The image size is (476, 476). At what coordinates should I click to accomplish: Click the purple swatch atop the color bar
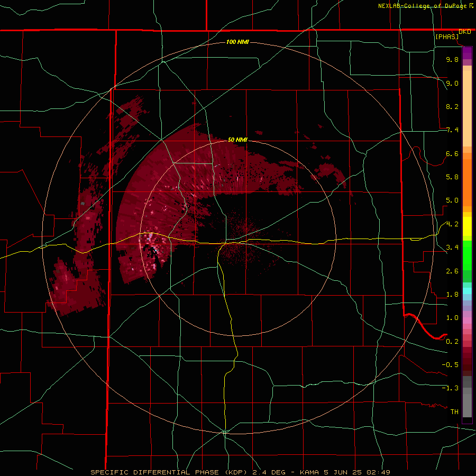467,53
